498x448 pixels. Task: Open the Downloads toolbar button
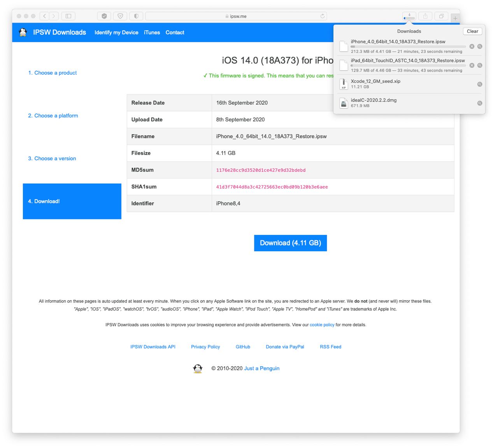(x=409, y=16)
